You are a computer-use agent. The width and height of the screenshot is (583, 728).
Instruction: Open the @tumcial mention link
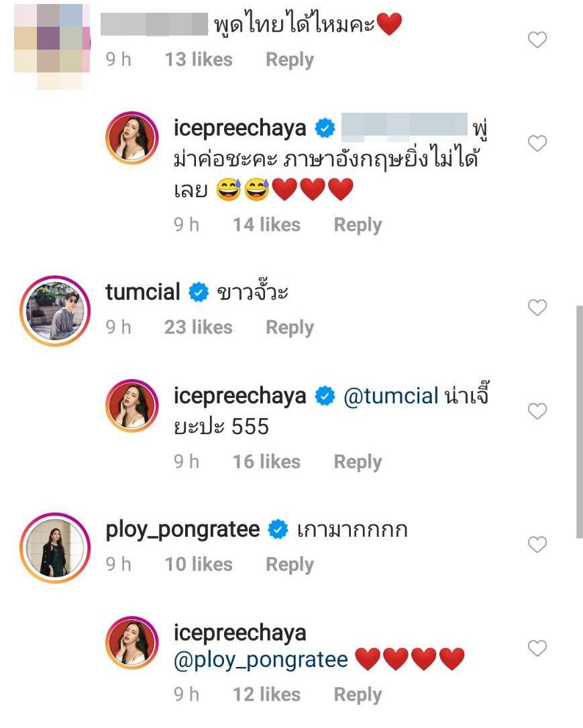[x=390, y=396]
